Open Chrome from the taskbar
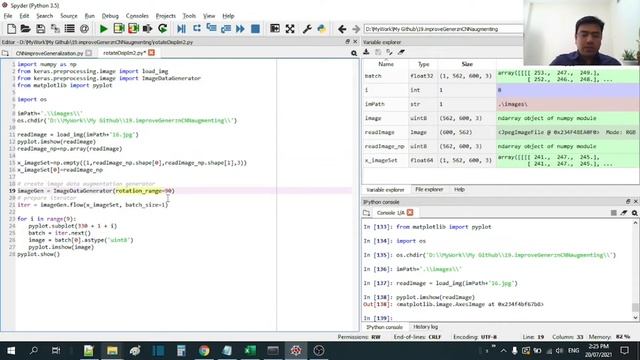 point(204,351)
